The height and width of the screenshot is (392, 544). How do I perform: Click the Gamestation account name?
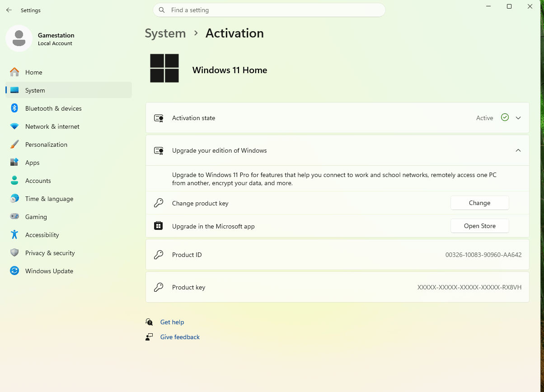click(56, 35)
